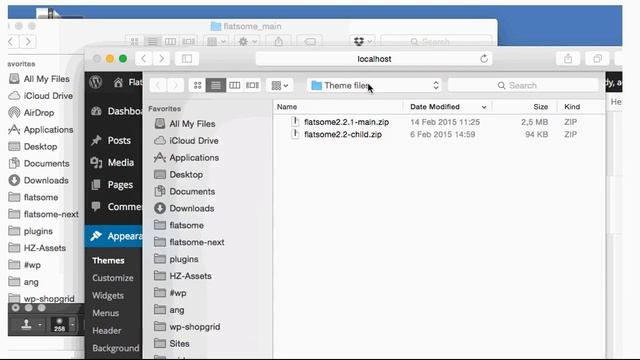The width and height of the screenshot is (640, 360).
Task: Open the WordPress Pages menu
Action: [114, 184]
